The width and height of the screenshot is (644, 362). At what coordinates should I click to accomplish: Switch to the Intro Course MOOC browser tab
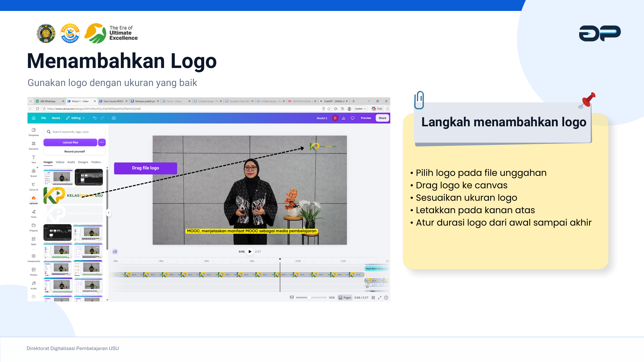[113, 101]
